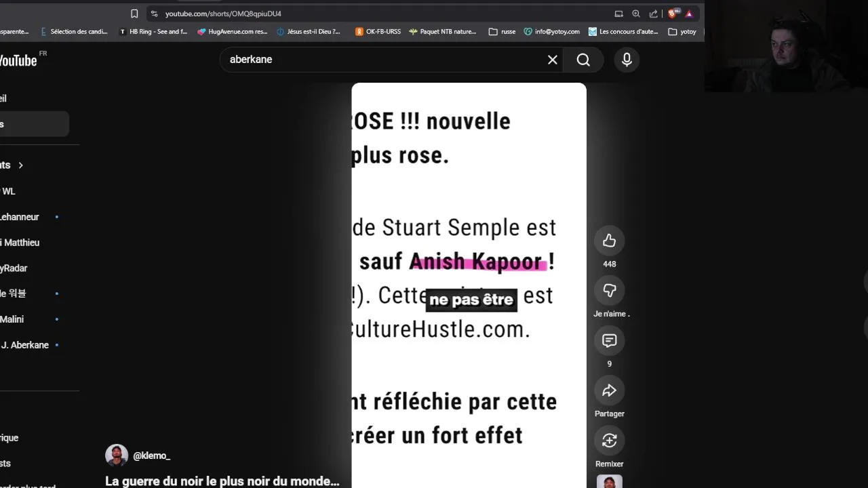Remix this short with Remixer button
The image size is (868, 488).
[x=609, y=441]
